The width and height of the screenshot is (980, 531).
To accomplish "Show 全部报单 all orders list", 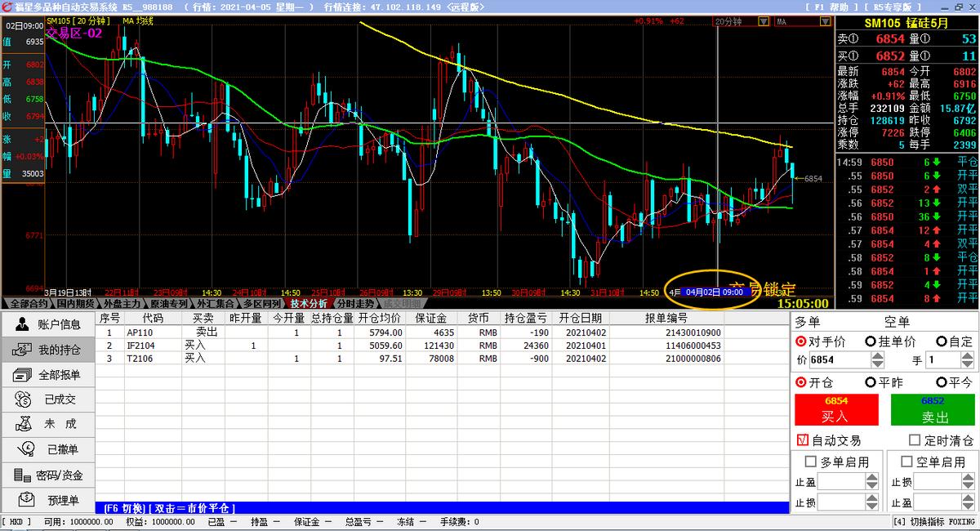I will [x=47, y=375].
